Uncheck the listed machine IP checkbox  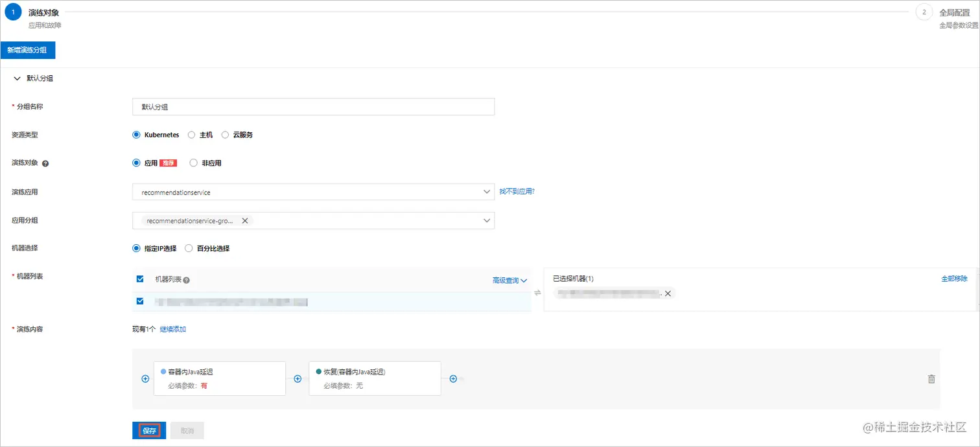click(x=139, y=301)
